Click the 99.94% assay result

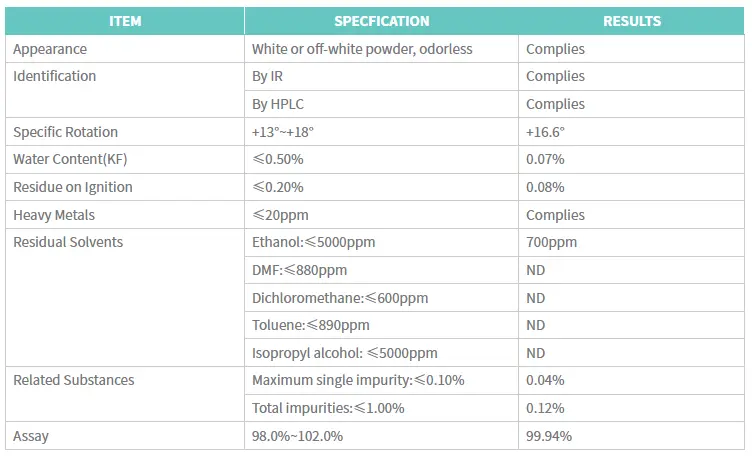549,436
